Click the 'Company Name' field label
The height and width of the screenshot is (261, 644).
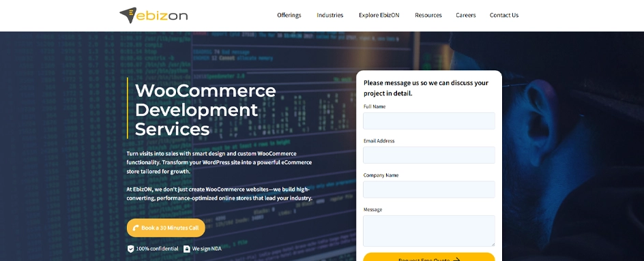[x=381, y=175]
